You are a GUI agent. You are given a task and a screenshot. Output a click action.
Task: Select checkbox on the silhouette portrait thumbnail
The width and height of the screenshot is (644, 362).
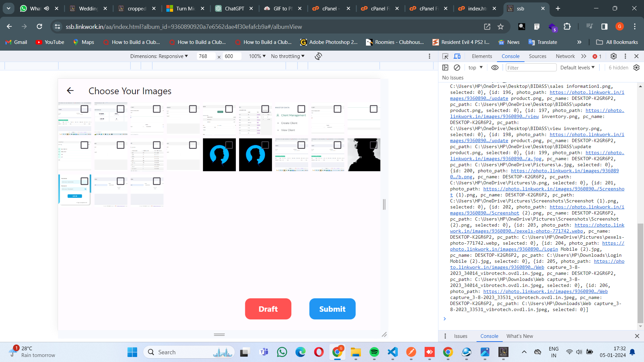point(373,145)
